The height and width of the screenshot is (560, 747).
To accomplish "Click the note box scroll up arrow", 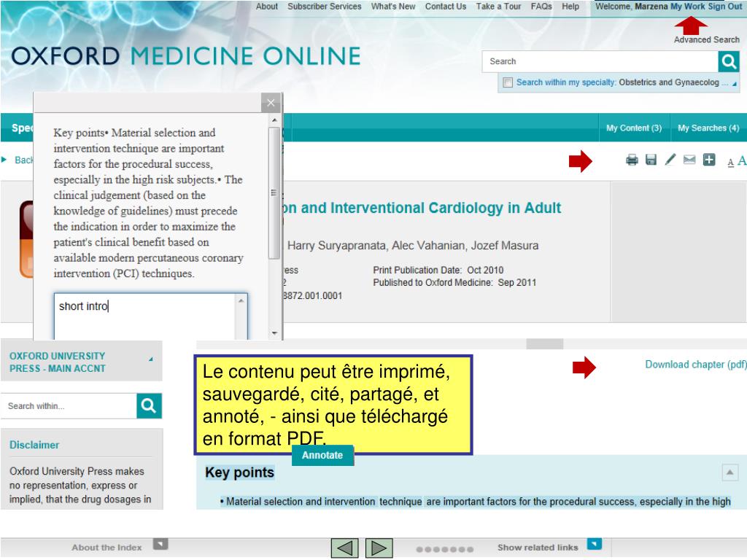I will (241, 301).
